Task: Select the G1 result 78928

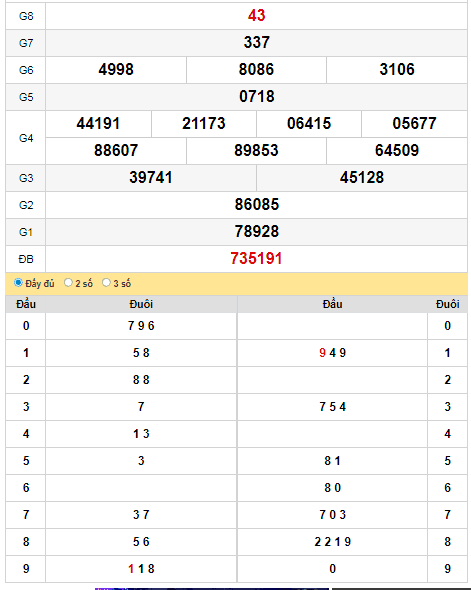Action: (257, 232)
